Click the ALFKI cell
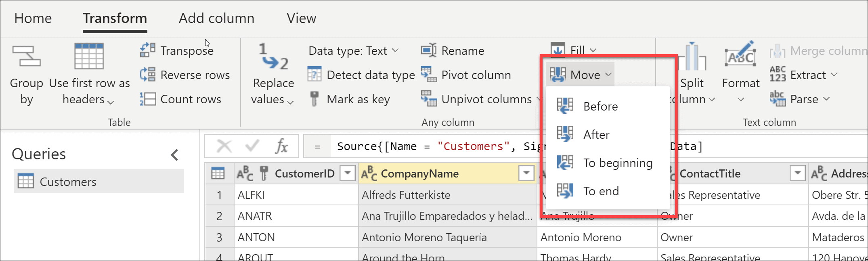Image resolution: width=868 pixels, height=261 pixels. point(296,195)
